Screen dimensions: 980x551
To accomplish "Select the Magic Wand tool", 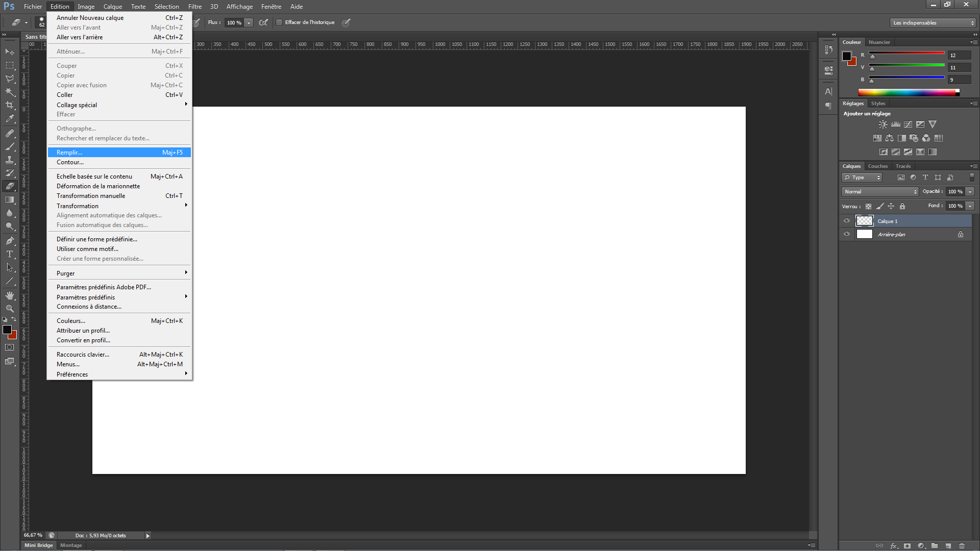I will (10, 92).
